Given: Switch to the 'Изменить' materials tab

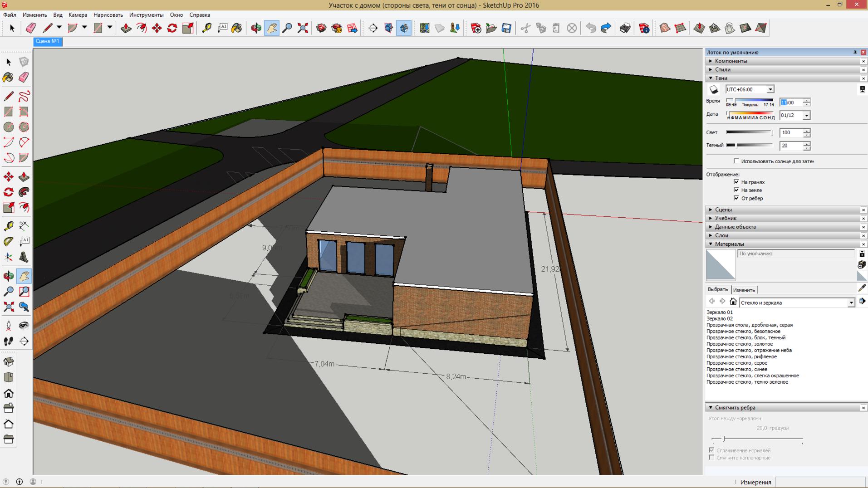Looking at the screenshot, I should pos(744,290).
